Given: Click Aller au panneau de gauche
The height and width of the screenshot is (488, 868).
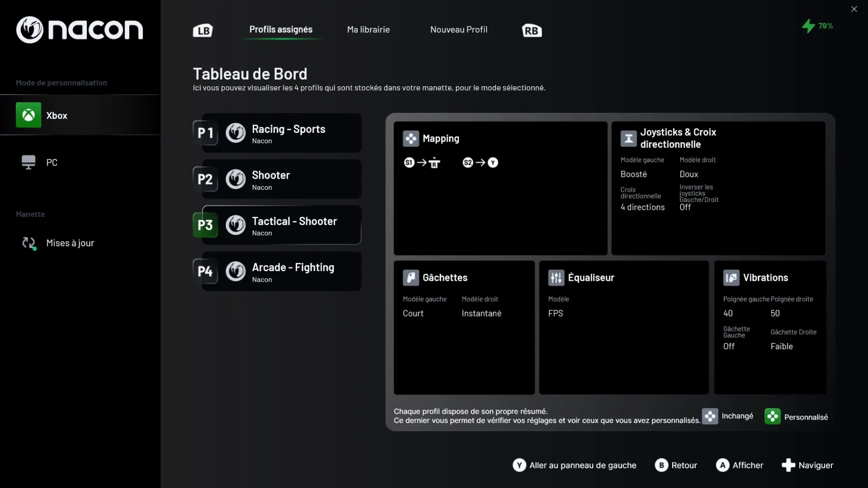Looking at the screenshot, I should 574,465.
